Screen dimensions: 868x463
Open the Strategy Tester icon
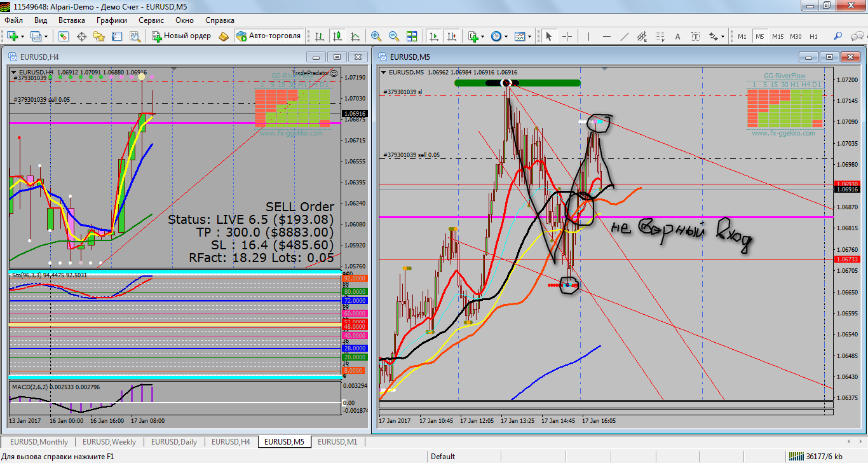(x=135, y=36)
